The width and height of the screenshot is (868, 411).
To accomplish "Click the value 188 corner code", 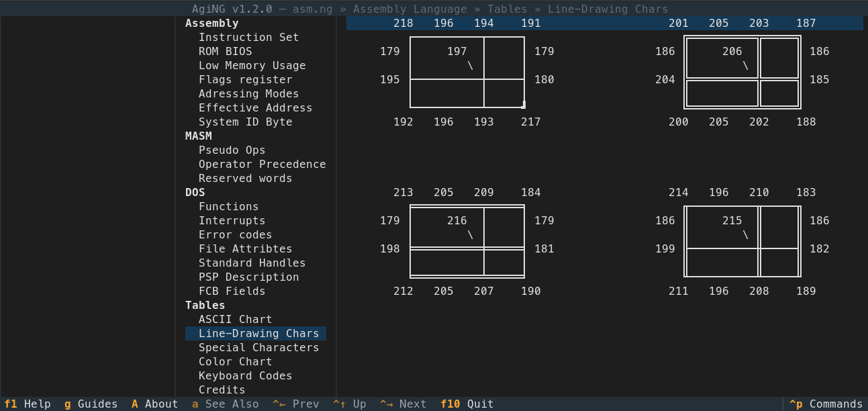I will click(806, 122).
